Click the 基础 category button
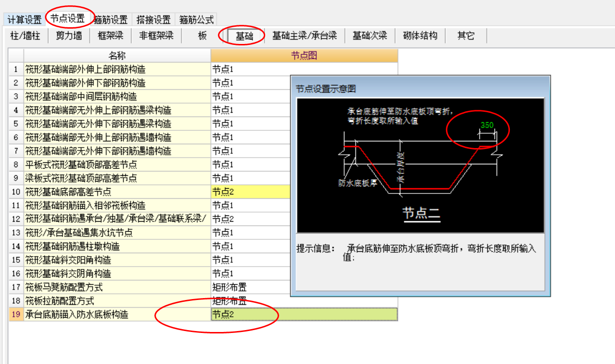The width and height of the screenshot is (615, 364). [244, 36]
